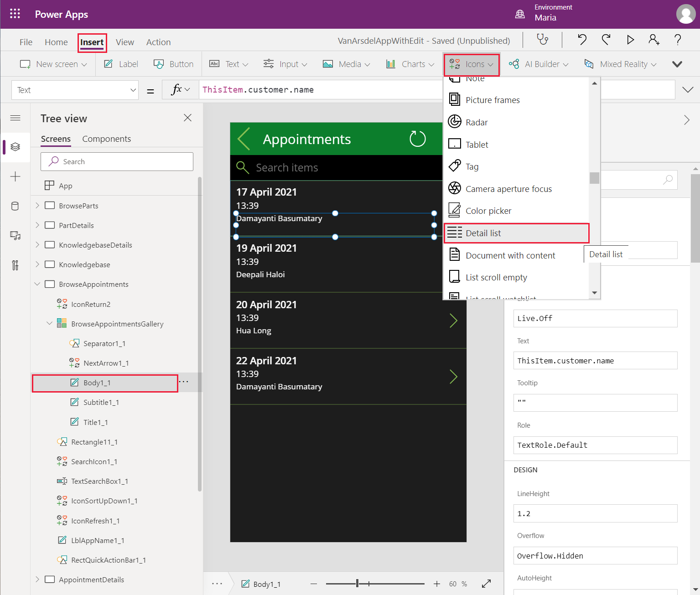This screenshot has height=595, width=700.
Task: Preview the app with Play button
Action: 630,40
